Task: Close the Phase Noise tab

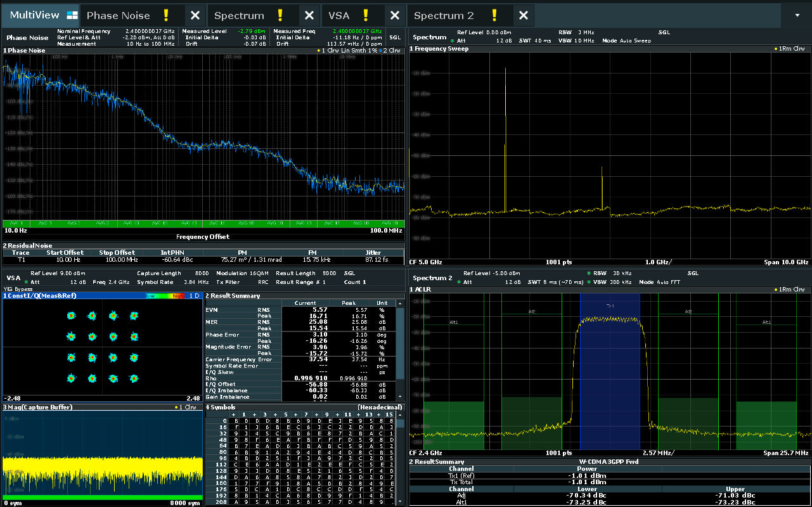Action: (x=195, y=15)
